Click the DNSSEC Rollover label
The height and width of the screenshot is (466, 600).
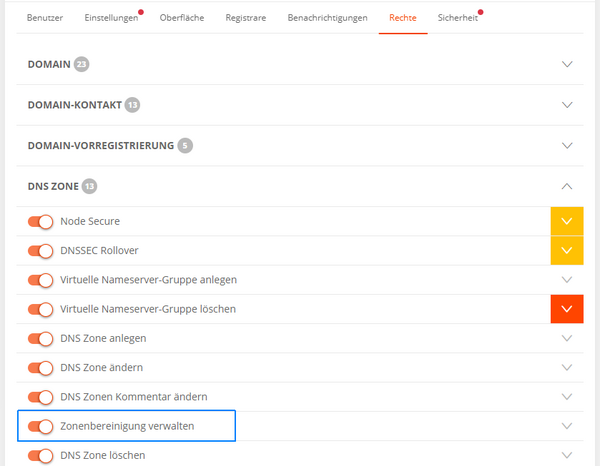pos(99,251)
